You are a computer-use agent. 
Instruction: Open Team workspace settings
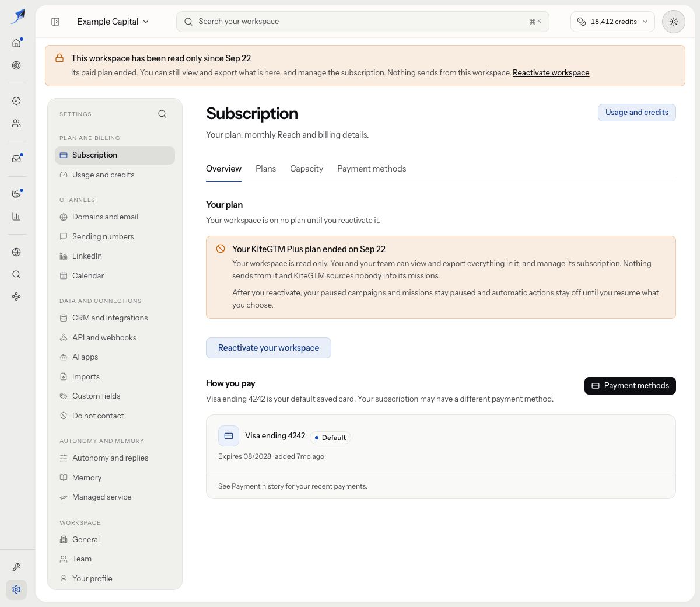tap(115, 559)
